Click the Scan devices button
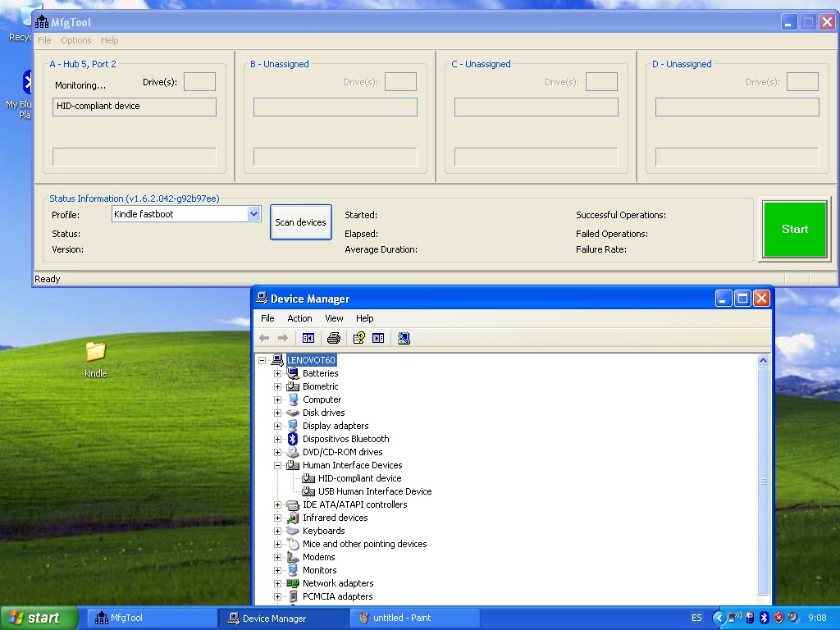Image resolution: width=840 pixels, height=630 pixels. pos(300,222)
